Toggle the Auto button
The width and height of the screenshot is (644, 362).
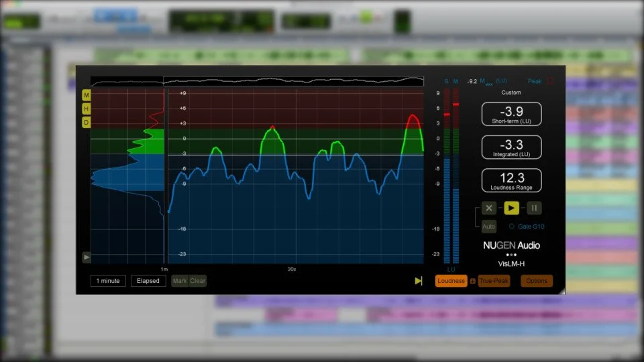pos(489,227)
